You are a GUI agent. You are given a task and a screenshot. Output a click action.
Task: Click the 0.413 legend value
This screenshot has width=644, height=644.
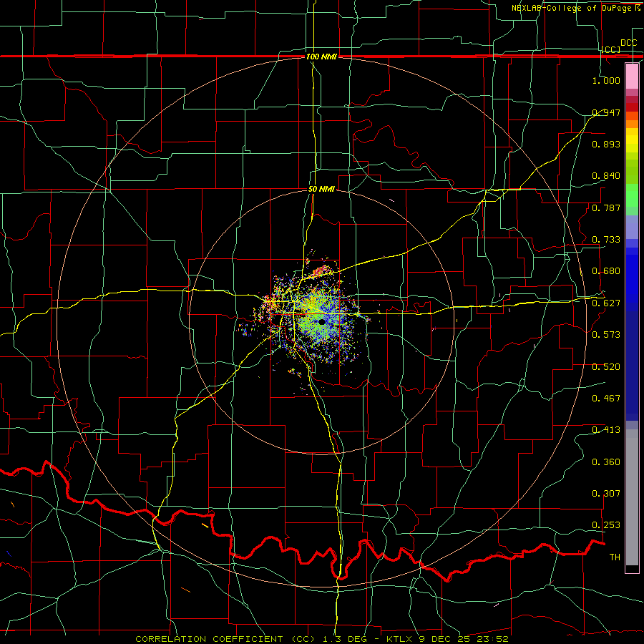[606, 430]
